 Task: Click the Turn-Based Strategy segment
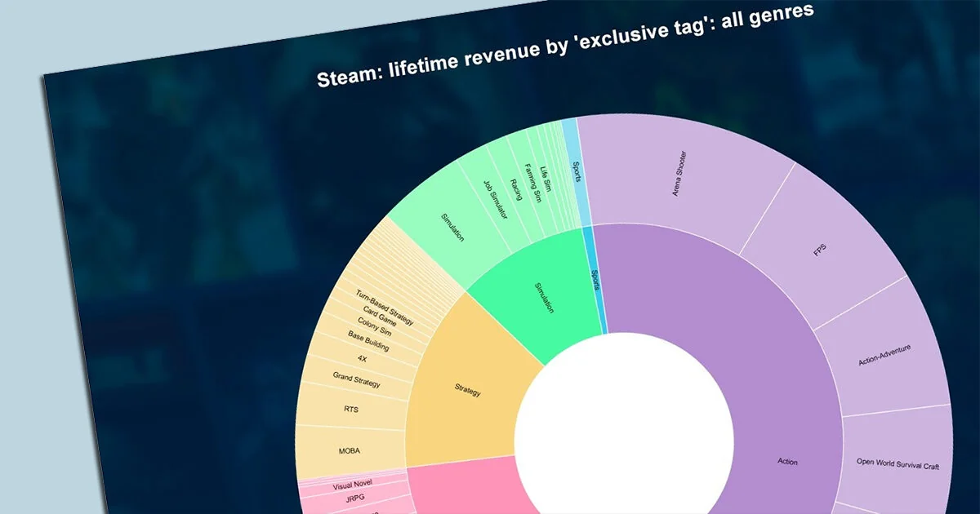coord(385,306)
